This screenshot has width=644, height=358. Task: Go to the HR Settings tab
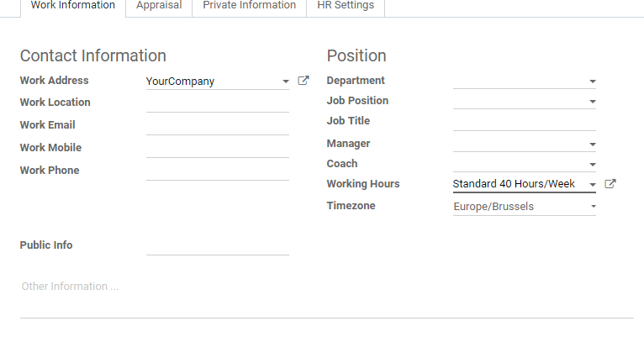346,6
